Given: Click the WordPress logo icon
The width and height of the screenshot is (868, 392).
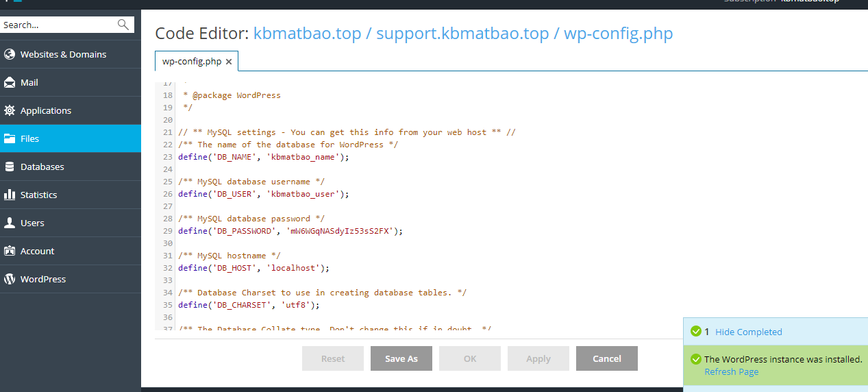Looking at the screenshot, I should pos(10,279).
